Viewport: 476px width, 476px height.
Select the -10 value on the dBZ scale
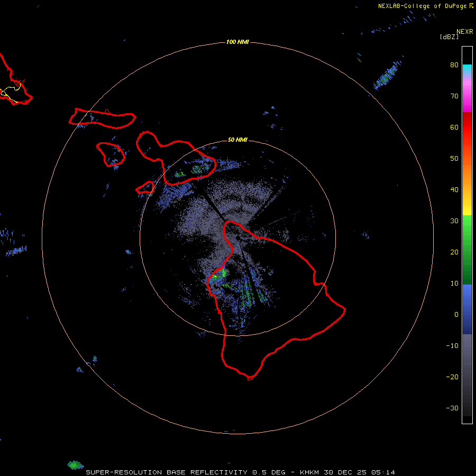(x=452, y=346)
